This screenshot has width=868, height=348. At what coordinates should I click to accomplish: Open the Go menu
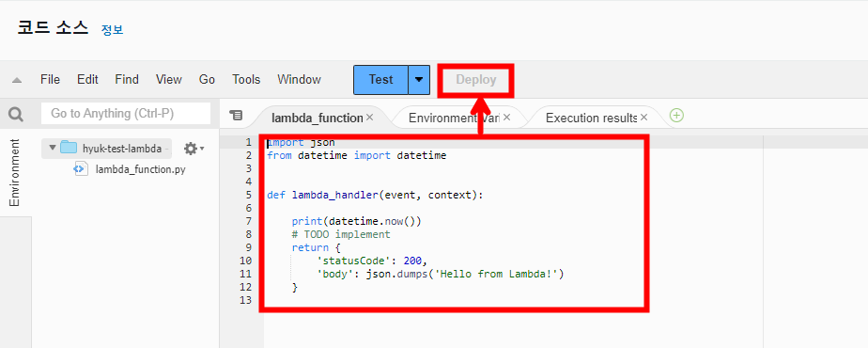207,80
